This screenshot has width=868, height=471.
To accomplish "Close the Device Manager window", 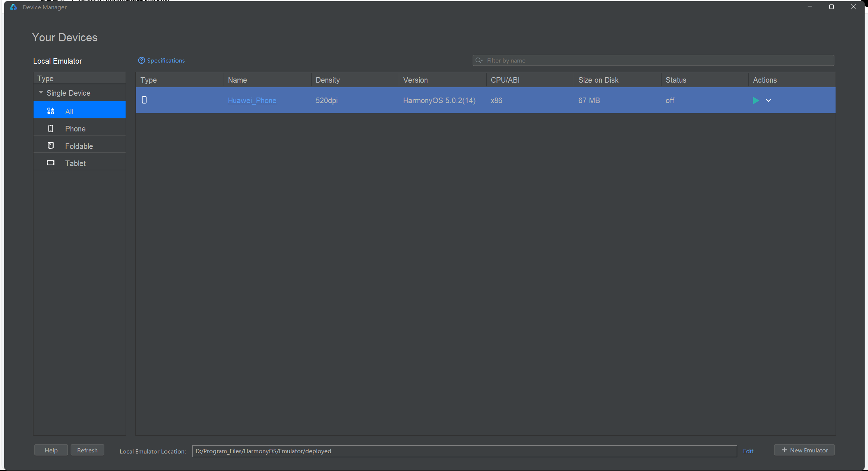I will [853, 7].
